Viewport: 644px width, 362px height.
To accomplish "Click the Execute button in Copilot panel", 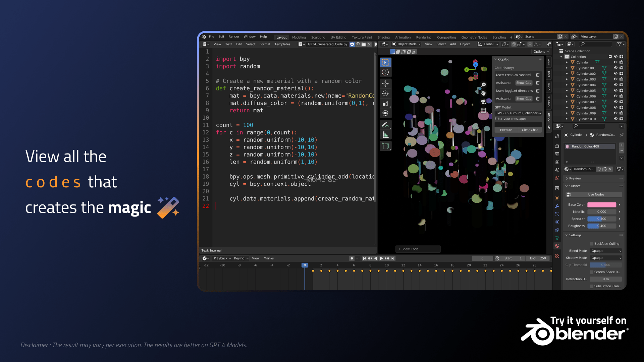I will point(506,130).
